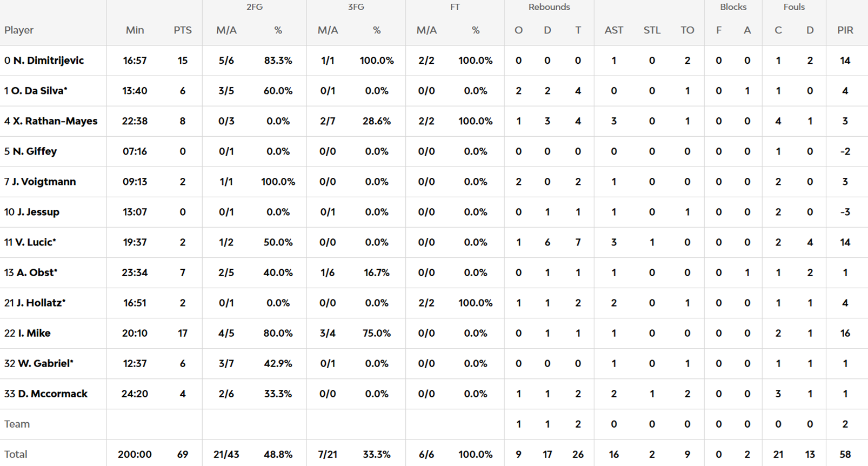Click the Player column header

tap(19, 30)
